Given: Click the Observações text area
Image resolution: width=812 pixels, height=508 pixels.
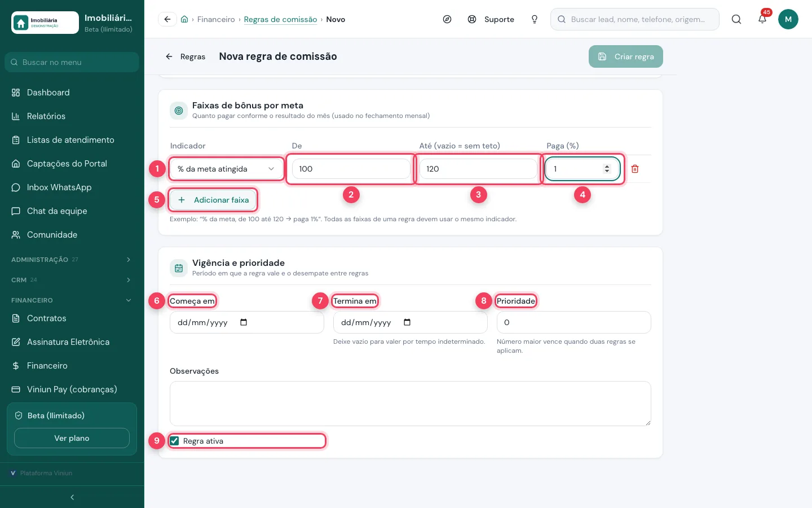Looking at the screenshot, I should pyautogui.click(x=411, y=404).
